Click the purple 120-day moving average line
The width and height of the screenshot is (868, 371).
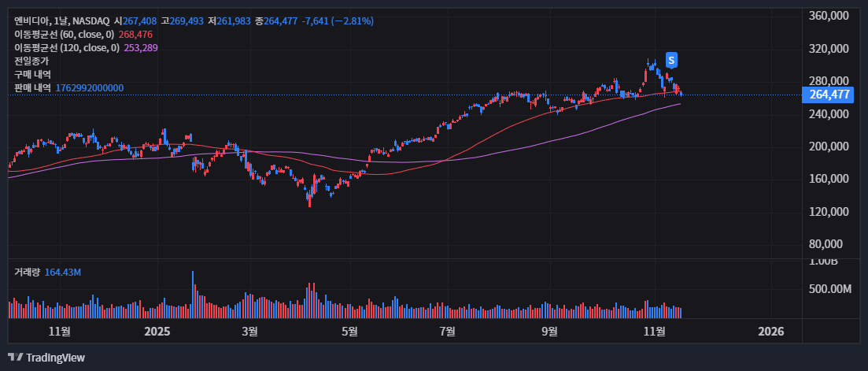point(551,141)
